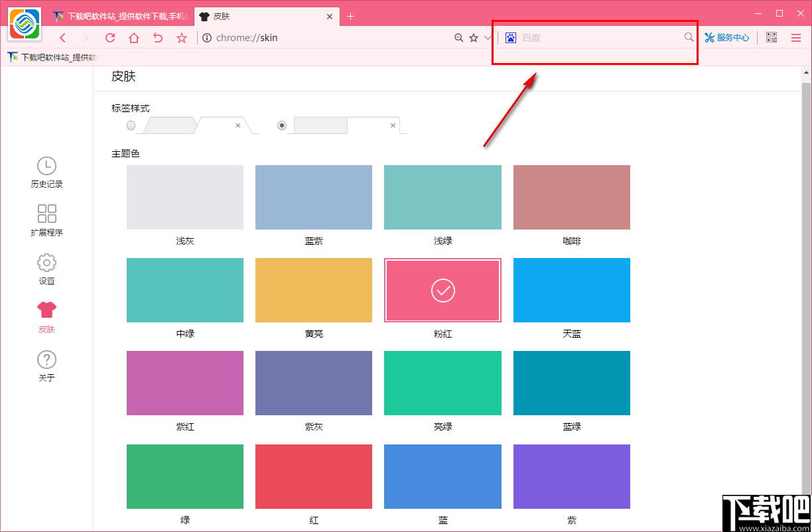
Task: Select the rectangular tab style radio button
Action: click(x=282, y=125)
